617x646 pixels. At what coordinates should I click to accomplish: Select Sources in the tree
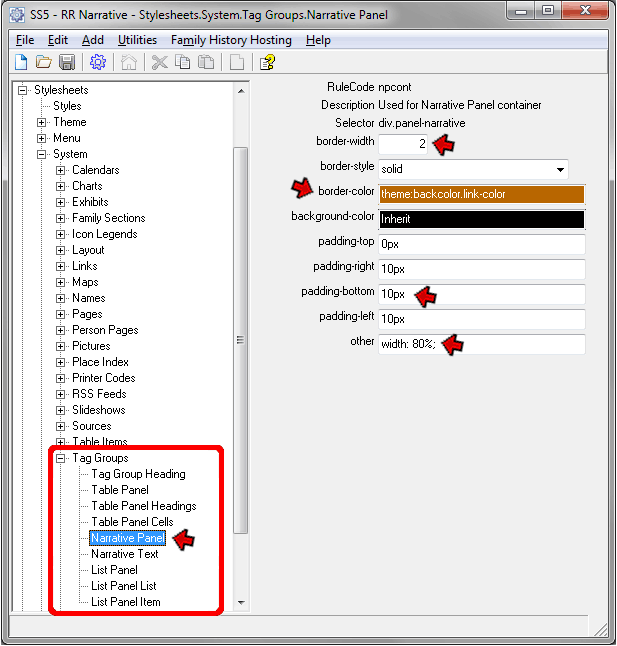click(92, 426)
